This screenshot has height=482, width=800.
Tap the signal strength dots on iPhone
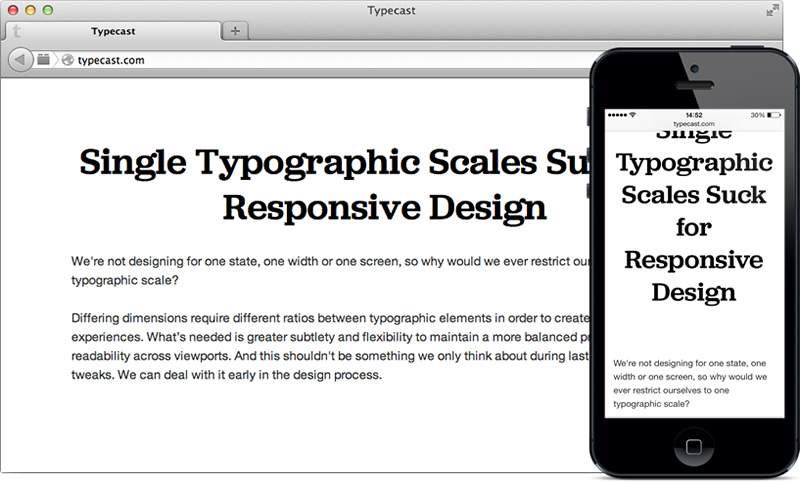(x=617, y=115)
